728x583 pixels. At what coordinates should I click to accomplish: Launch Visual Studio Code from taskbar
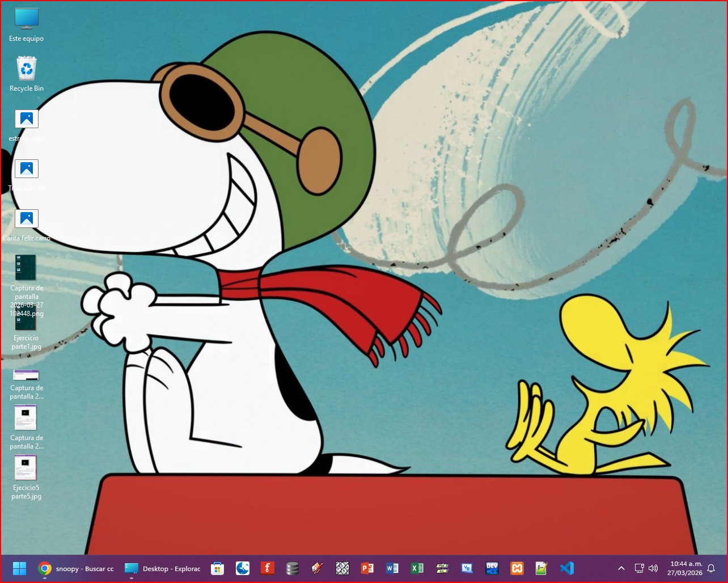click(566, 568)
